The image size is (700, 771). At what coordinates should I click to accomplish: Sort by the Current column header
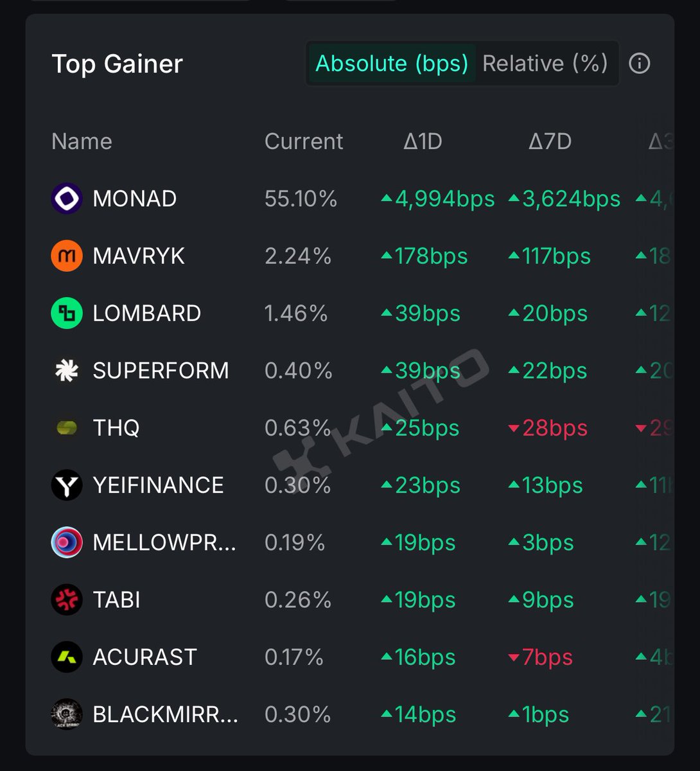304,141
